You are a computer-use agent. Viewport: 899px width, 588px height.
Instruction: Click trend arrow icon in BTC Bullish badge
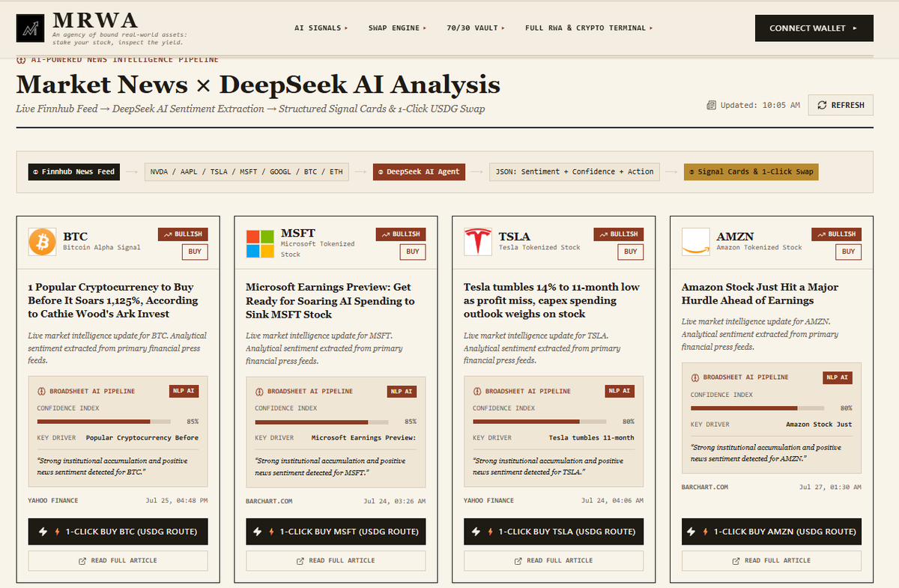[x=168, y=234]
